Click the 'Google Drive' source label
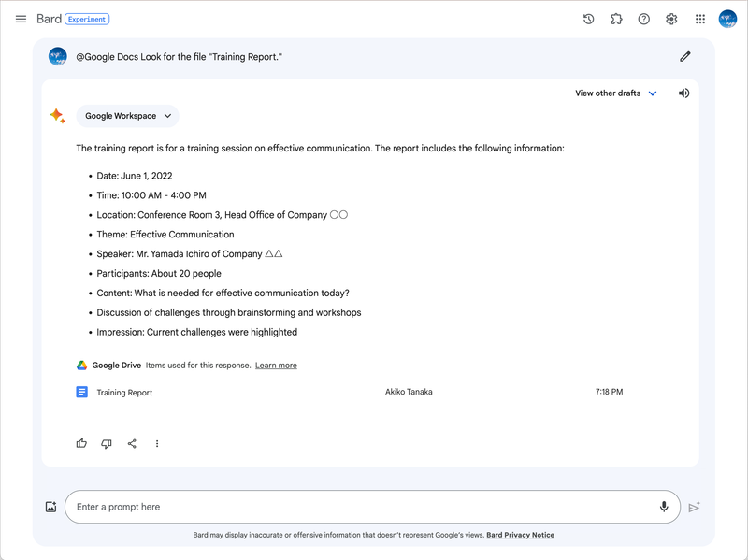This screenshot has height=560, width=748. (x=116, y=366)
